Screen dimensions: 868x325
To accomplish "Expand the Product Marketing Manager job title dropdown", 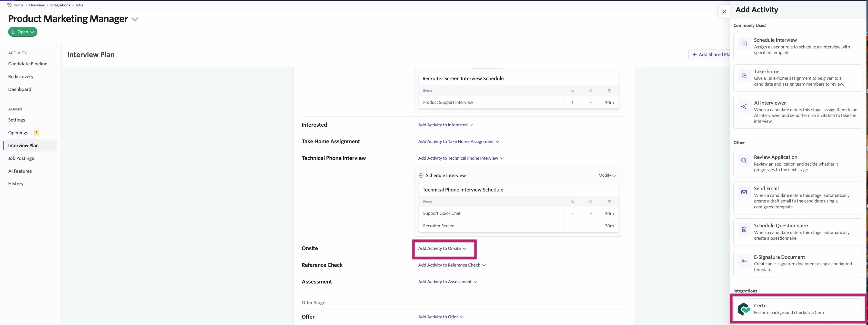I will tap(135, 19).
